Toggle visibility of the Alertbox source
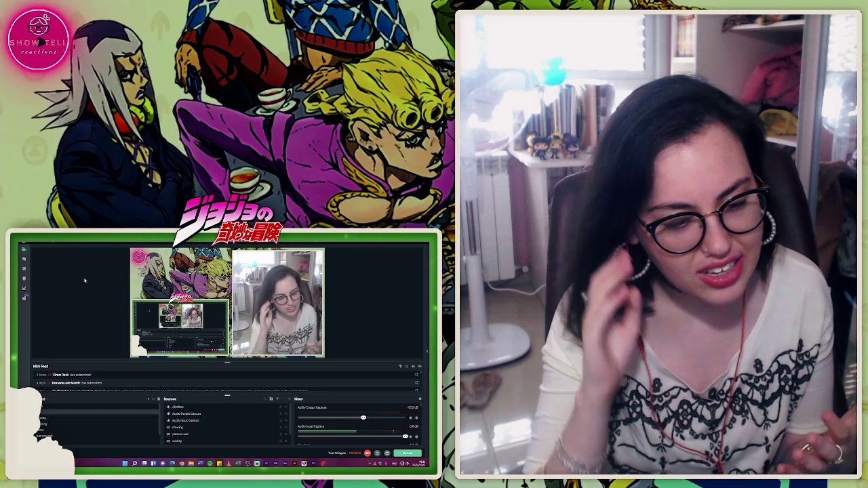The height and width of the screenshot is (488, 868). pyautogui.click(x=285, y=407)
